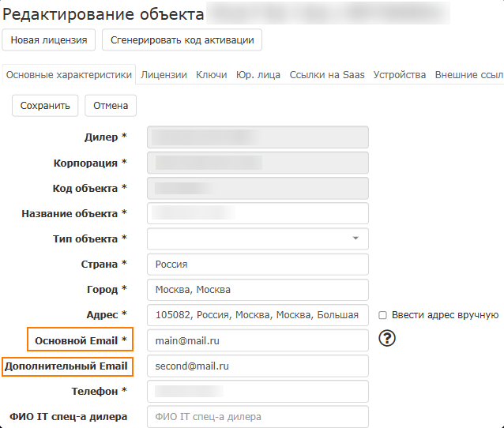
Task: Edit the Город field
Action: coord(258,290)
